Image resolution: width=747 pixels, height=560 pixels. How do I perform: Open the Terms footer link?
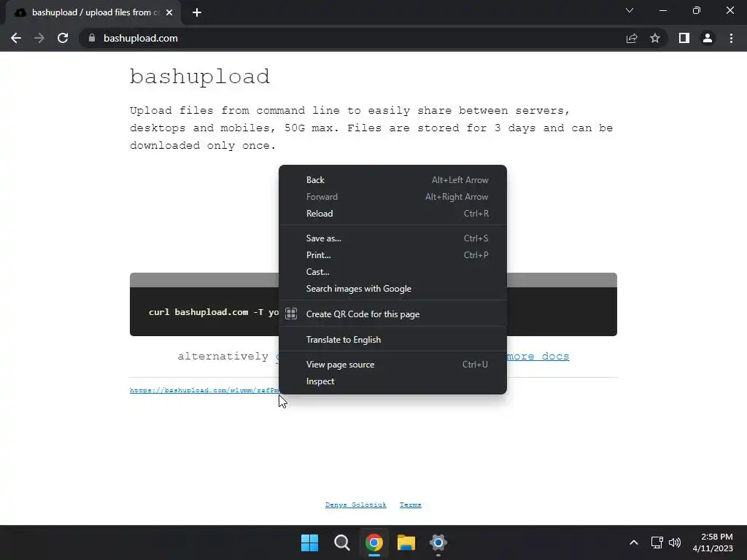411,505
